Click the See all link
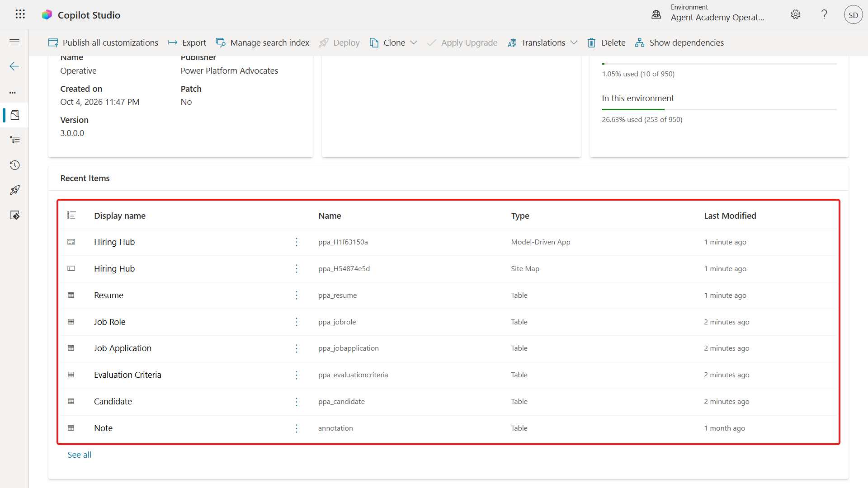This screenshot has width=868, height=488. coord(79,455)
